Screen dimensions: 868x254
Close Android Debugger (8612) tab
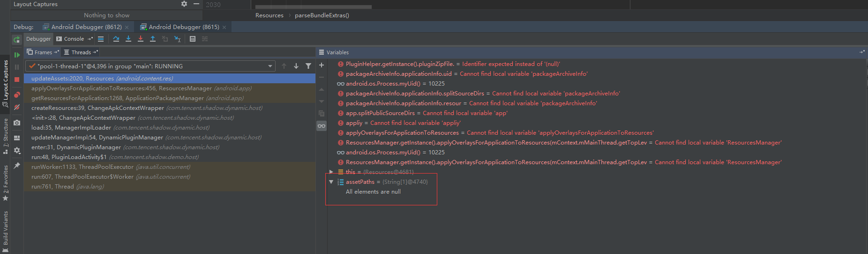coord(127,27)
